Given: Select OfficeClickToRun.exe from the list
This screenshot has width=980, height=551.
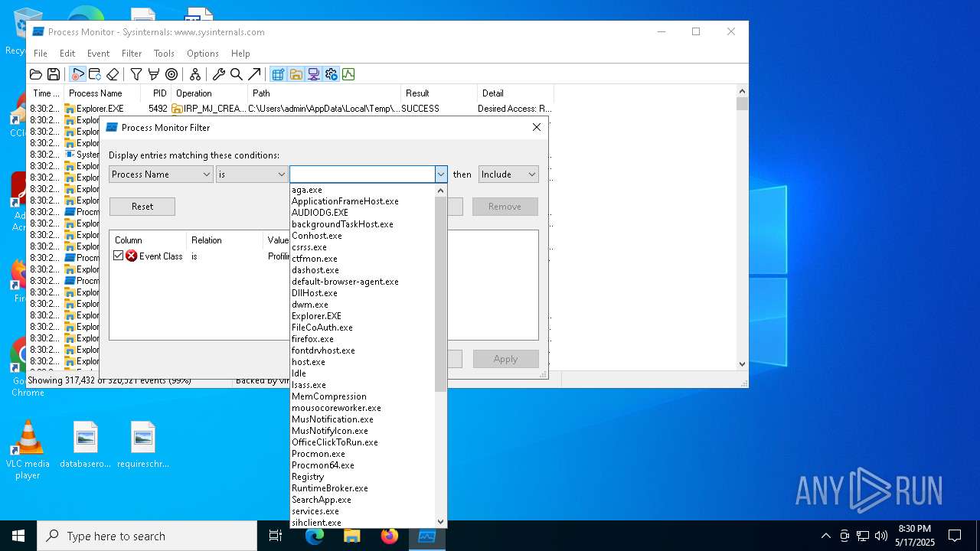Looking at the screenshot, I should pyautogui.click(x=362, y=442).
